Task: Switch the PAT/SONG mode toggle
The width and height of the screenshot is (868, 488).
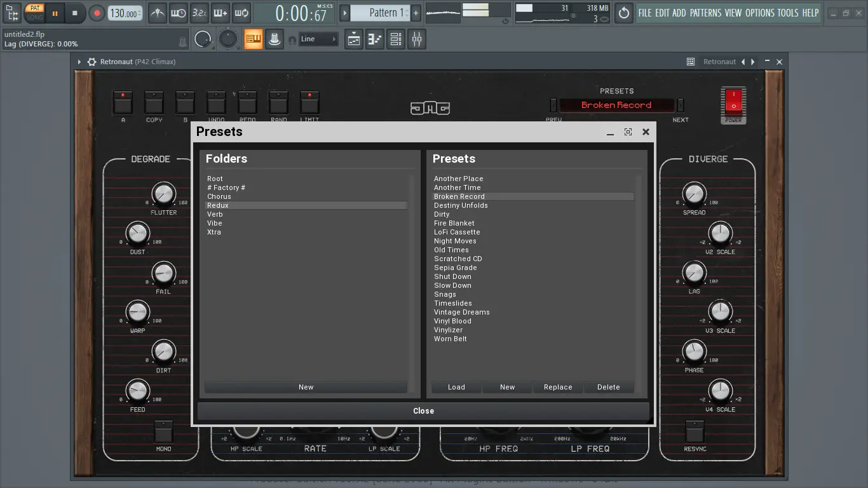Action: (34, 13)
